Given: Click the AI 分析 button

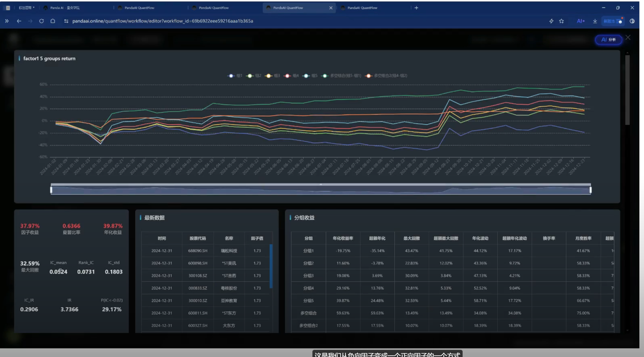Looking at the screenshot, I should [x=608, y=40].
